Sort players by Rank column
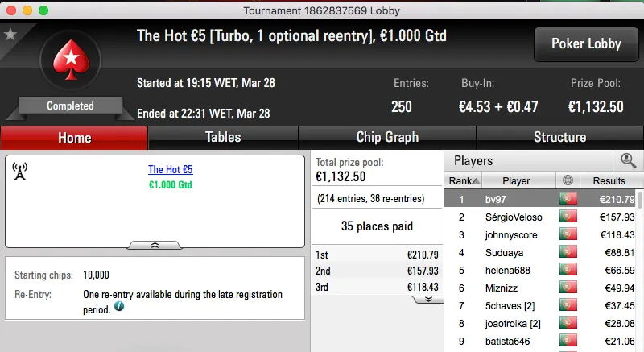The width and height of the screenshot is (644, 352). coord(464,181)
